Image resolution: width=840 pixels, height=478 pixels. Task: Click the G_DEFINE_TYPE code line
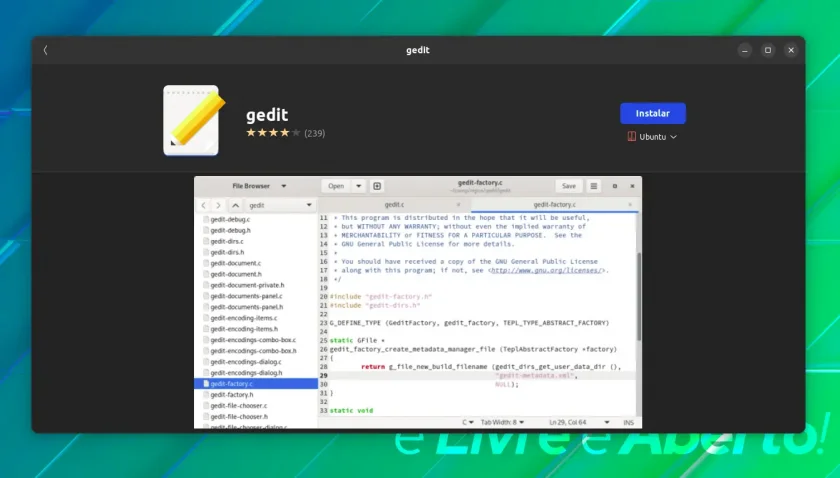pos(469,323)
